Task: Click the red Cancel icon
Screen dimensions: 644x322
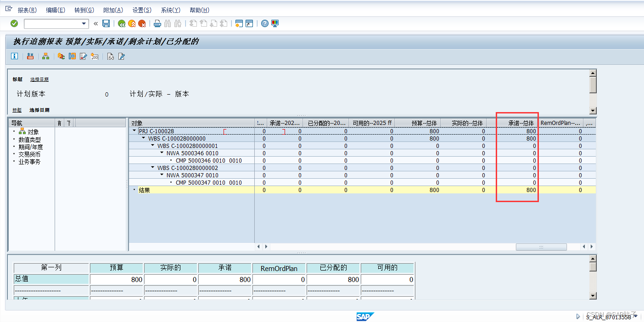Action: coord(142,23)
